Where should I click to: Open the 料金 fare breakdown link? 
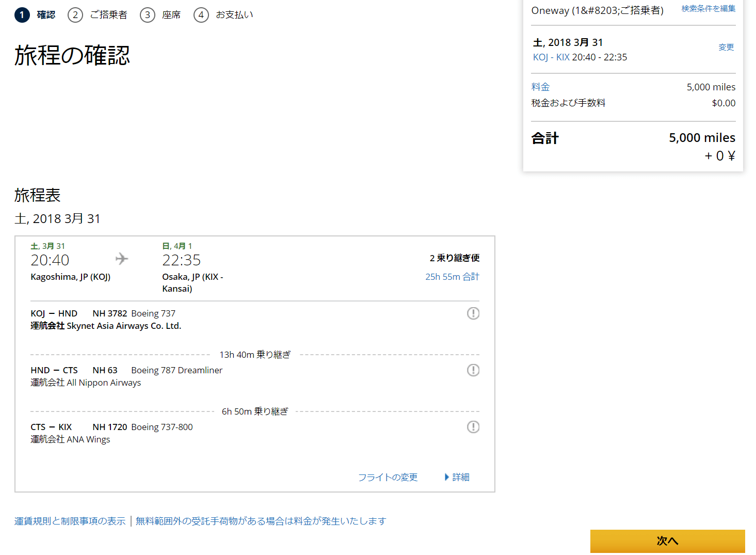pyautogui.click(x=540, y=87)
